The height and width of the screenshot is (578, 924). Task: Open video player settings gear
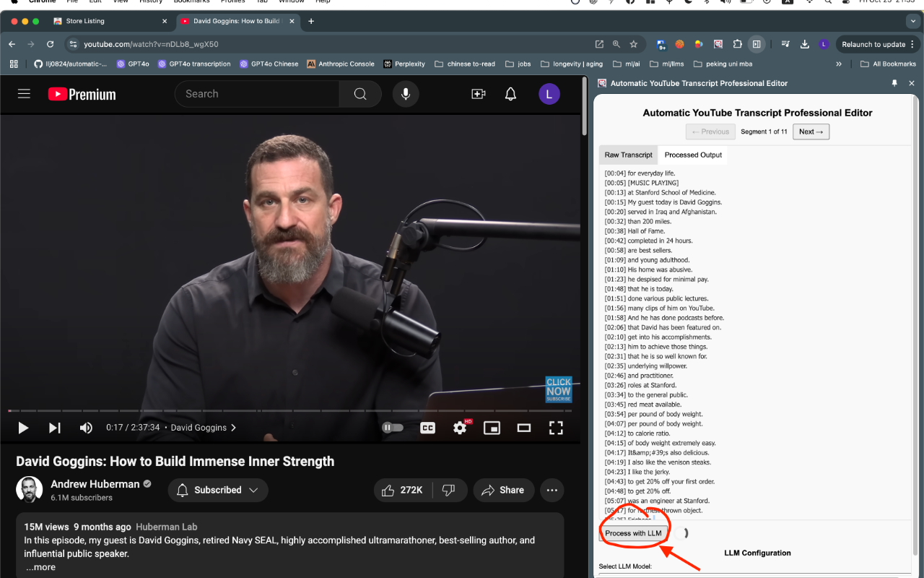pos(461,428)
